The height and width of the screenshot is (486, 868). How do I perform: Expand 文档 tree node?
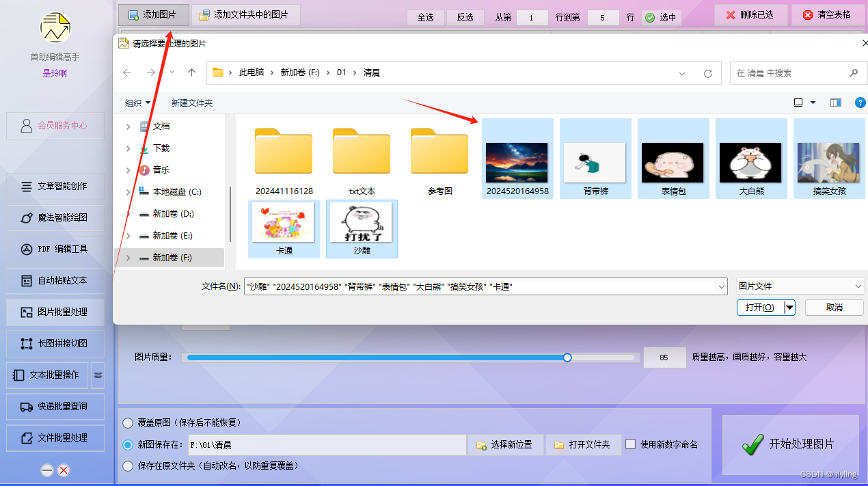pyautogui.click(x=128, y=126)
